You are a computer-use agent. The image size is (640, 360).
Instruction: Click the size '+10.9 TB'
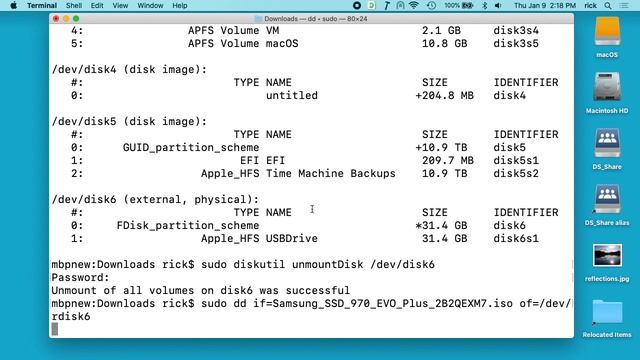(441, 147)
